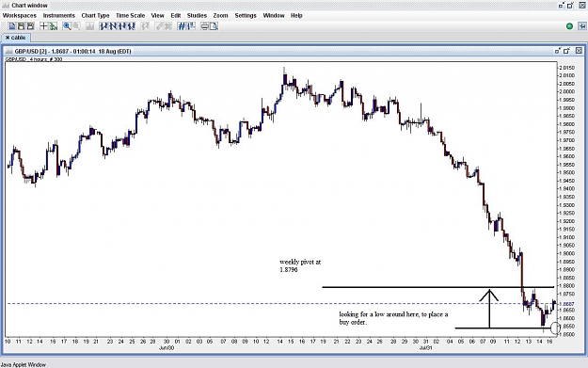The height and width of the screenshot is (368, 588).
Task: Select the second chart type icon
Action: (x=113, y=26)
